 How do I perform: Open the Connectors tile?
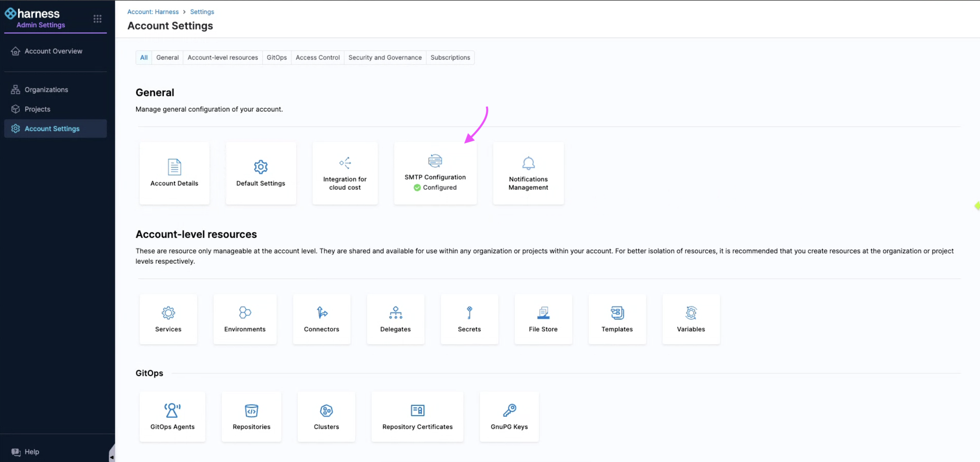[321, 319]
